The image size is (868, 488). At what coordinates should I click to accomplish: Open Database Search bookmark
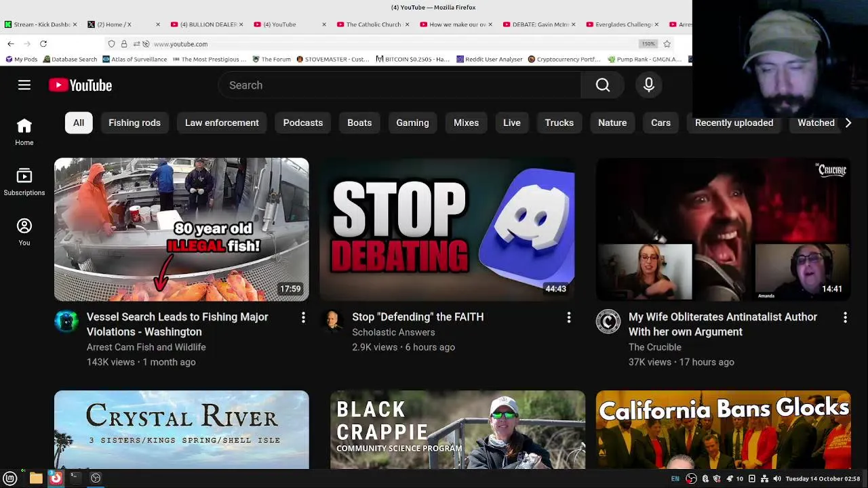click(x=70, y=60)
